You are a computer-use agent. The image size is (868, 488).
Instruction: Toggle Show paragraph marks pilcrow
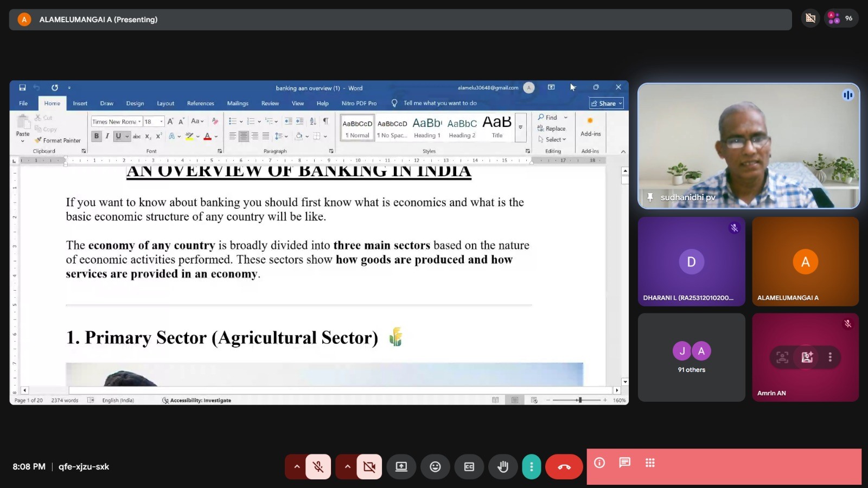point(325,121)
